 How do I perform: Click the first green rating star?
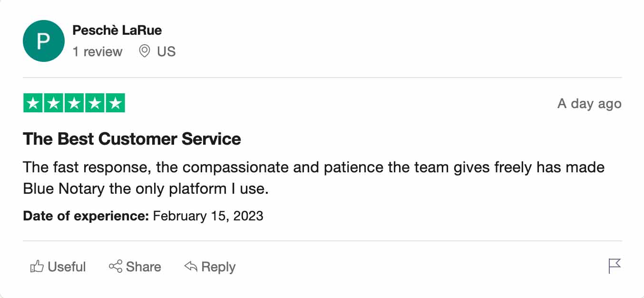[33, 103]
